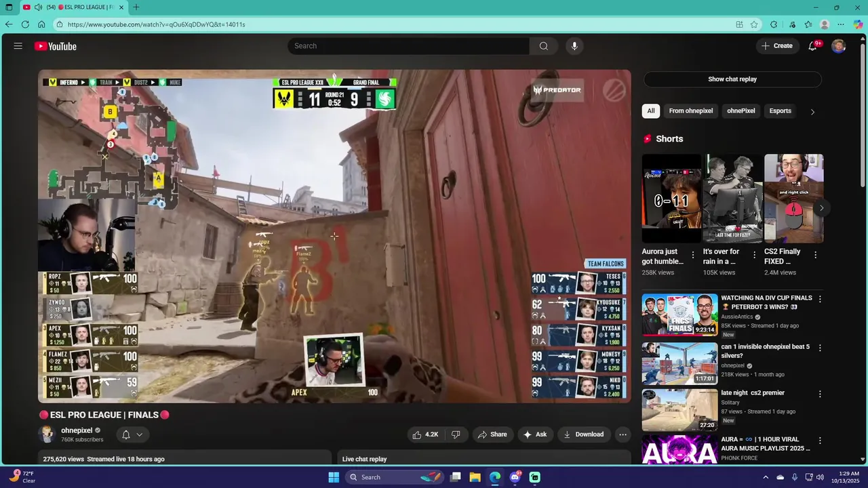Select the From ohnepixel filter chip

click(x=691, y=111)
